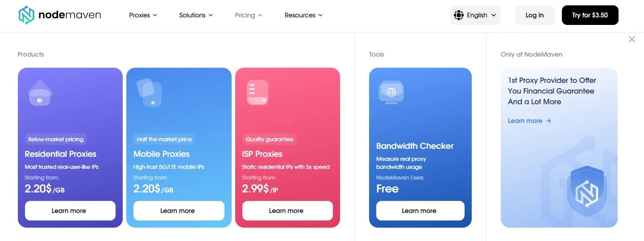Expand the Proxies dropdown menu
Image resolution: width=644 pixels, height=241 pixels.
pyautogui.click(x=143, y=15)
